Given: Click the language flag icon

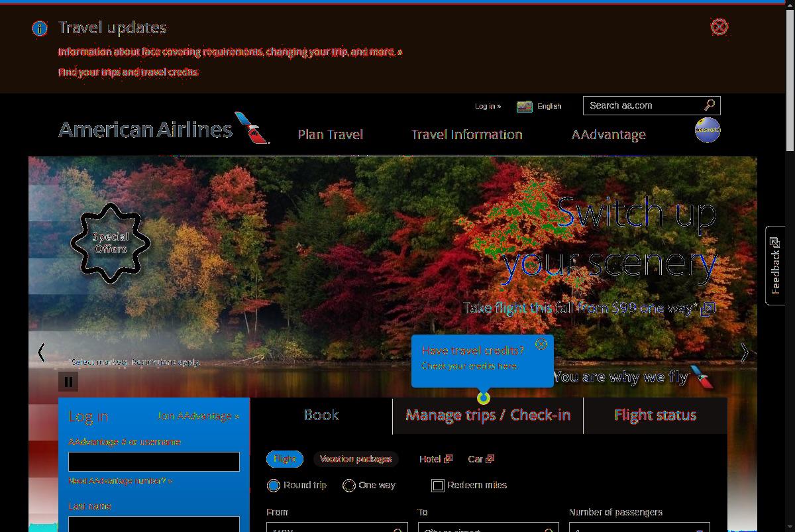Looking at the screenshot, I should click(525, 107).
